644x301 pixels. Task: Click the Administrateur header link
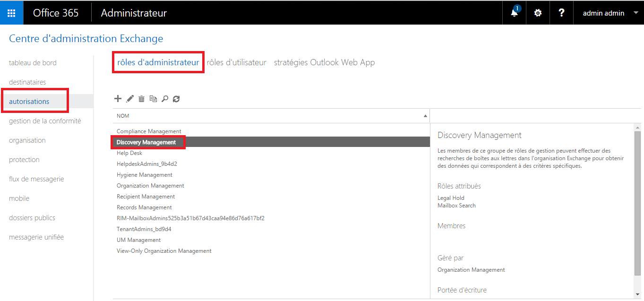(x=134, y=13)
